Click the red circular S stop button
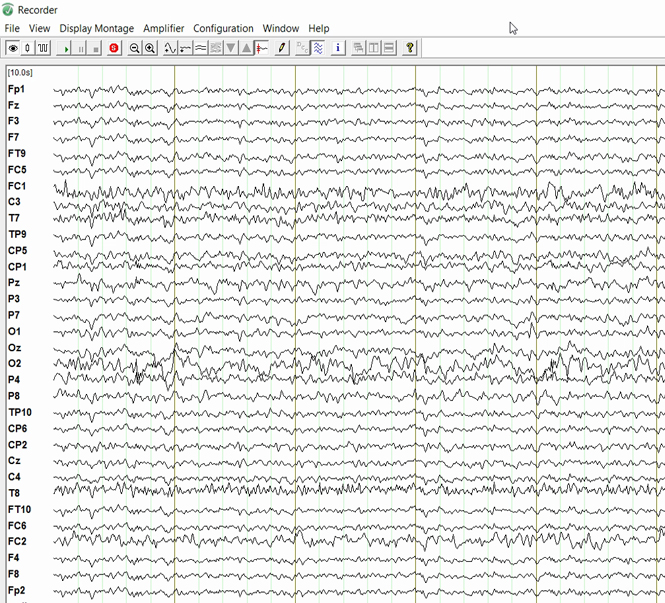 point(114,48)
